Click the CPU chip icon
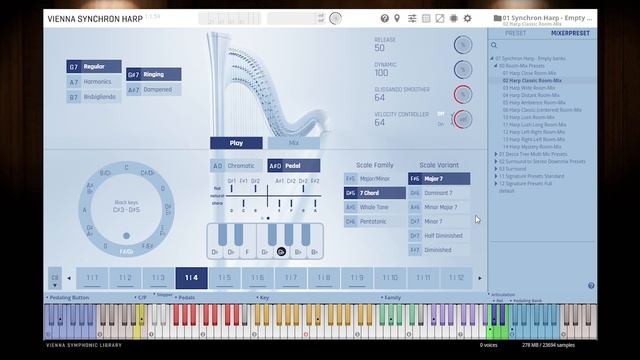Screen dimensions: 640x360 click(x=453, y=18)
